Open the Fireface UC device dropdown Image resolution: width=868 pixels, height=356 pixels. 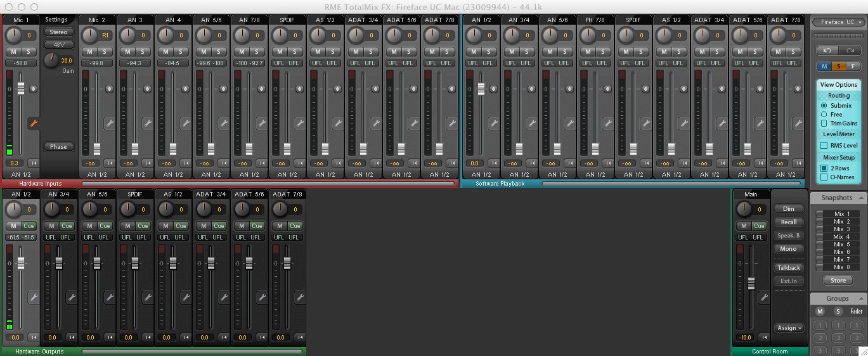click(x=838, y=22)
